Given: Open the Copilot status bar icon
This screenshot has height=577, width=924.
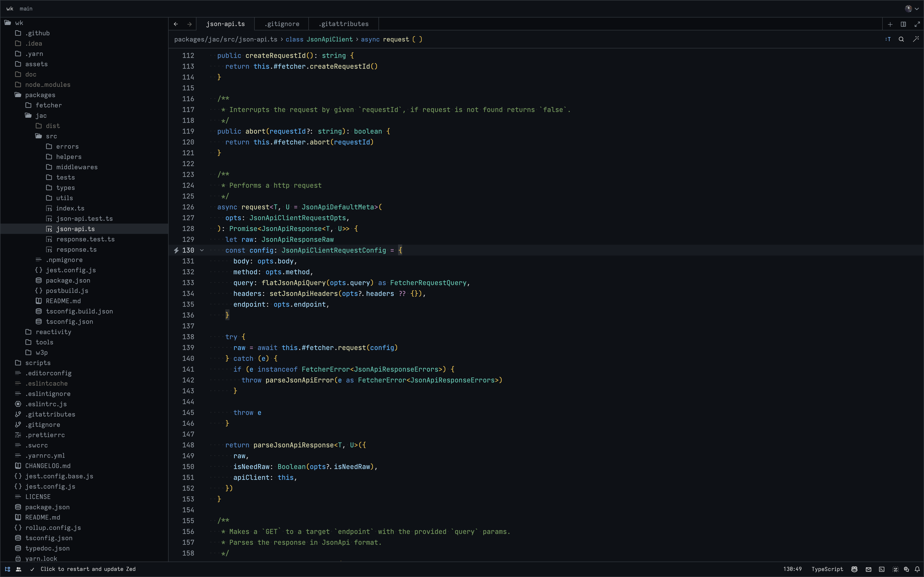Looking at the screenshot, I should click(854, 569).
